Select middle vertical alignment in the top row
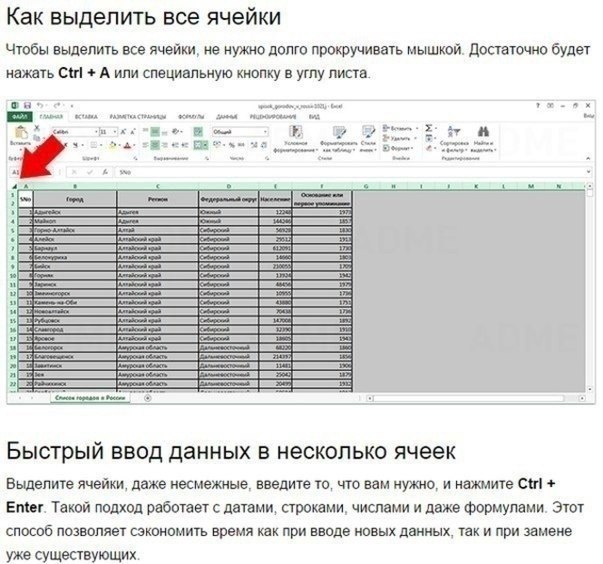This screenshot has height=564, width=603. [155, 132]
